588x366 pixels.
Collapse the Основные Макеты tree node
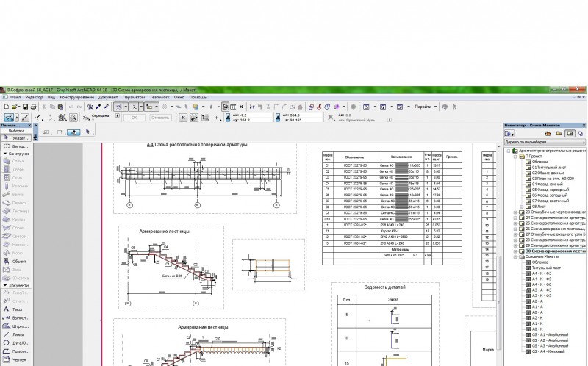516,257
